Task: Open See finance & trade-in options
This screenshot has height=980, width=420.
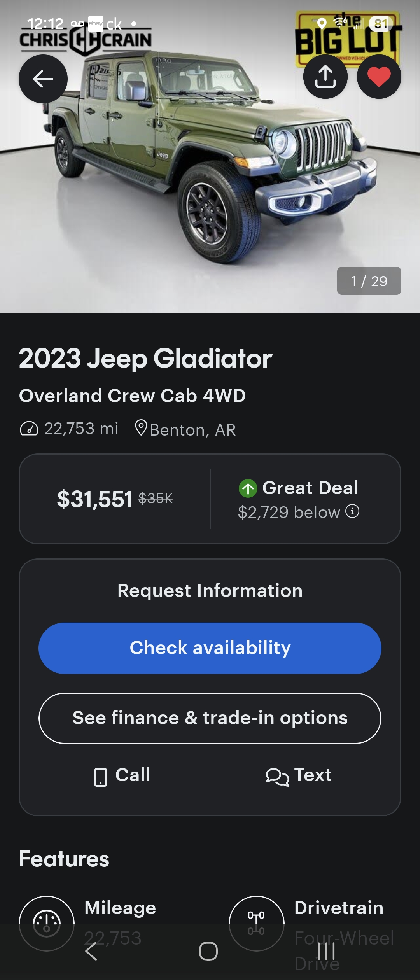Action: point(210,718)
